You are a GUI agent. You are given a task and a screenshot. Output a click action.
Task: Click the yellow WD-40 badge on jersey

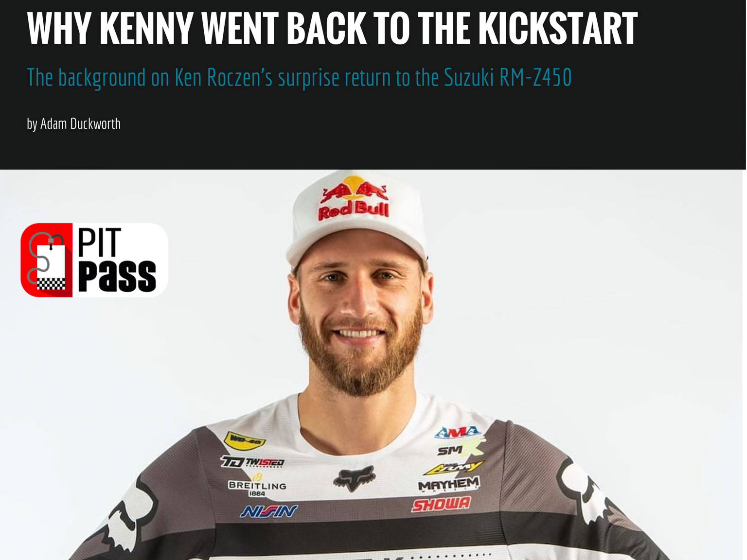pos(245,441)
